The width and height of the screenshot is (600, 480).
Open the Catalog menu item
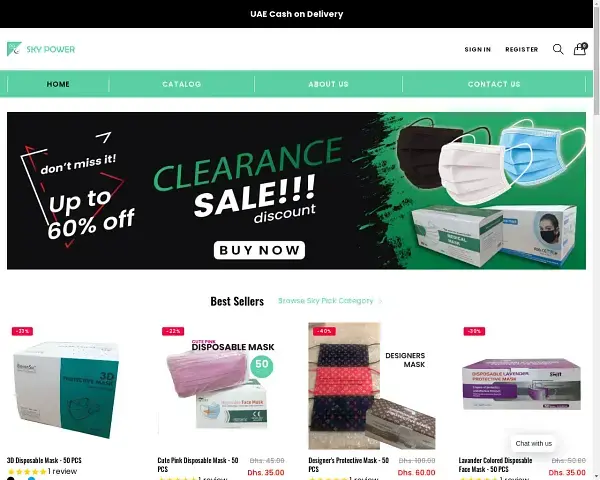click(182, 84)
